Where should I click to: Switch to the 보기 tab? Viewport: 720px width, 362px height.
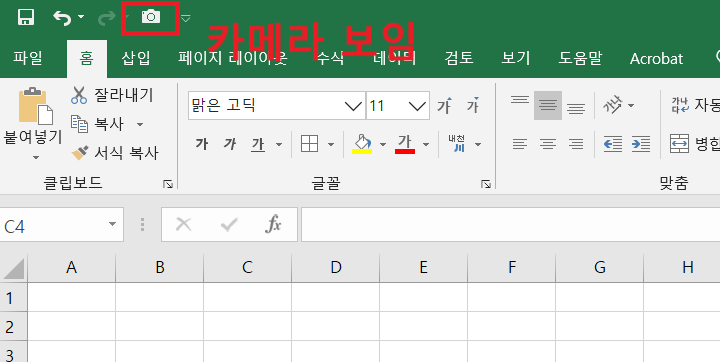click(516, 58)
